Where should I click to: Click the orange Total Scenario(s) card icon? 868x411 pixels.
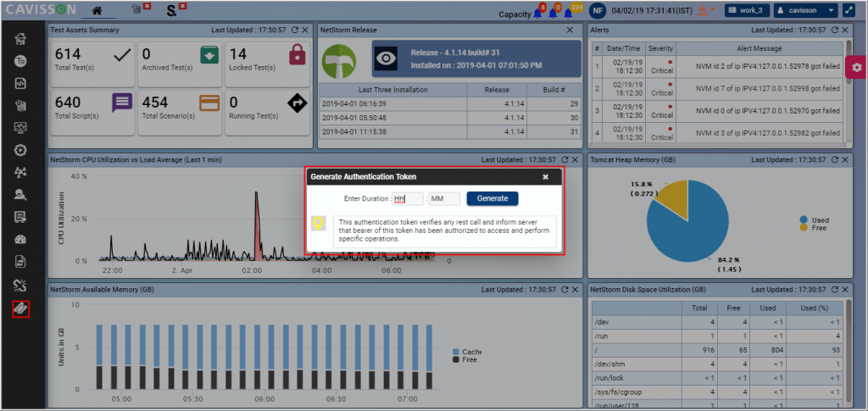[x=209, y=103]
